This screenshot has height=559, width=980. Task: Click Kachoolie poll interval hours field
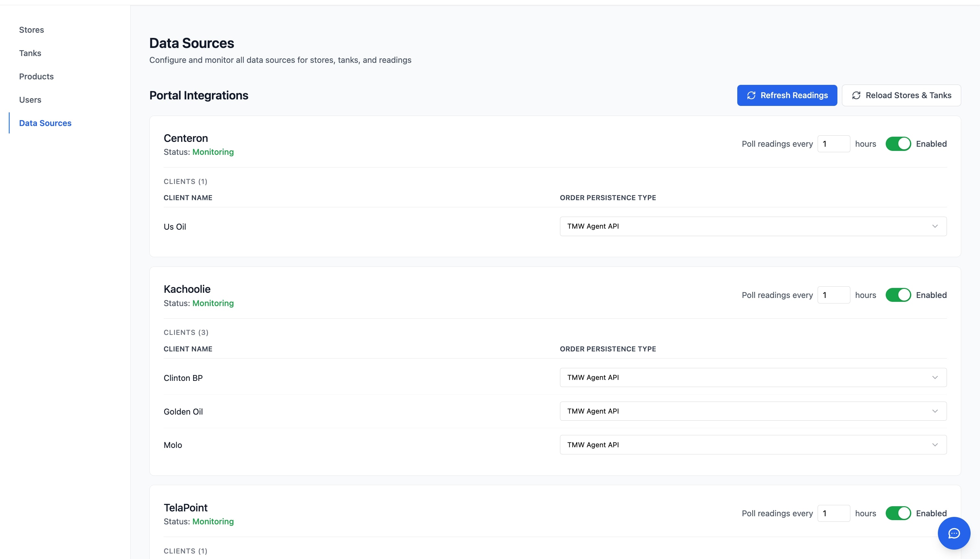pyautogui.click(x=833, y=295)
